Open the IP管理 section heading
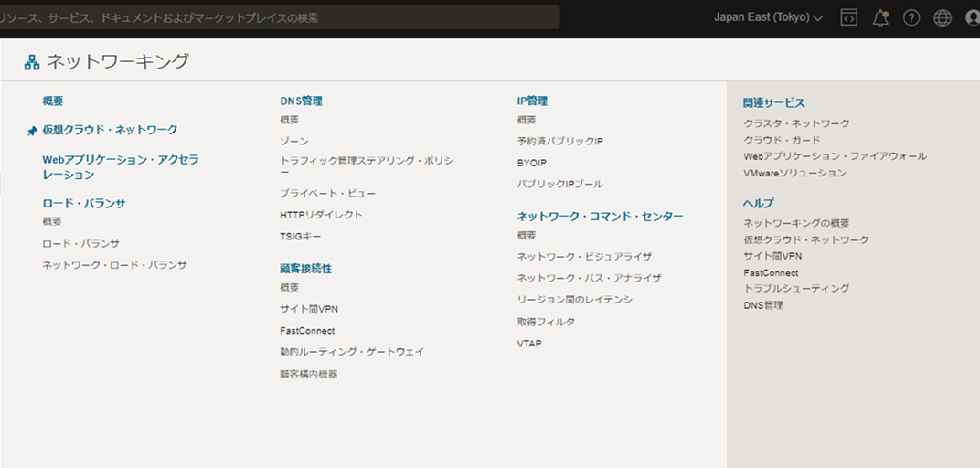Screen dimensions: 980x468 532,101
